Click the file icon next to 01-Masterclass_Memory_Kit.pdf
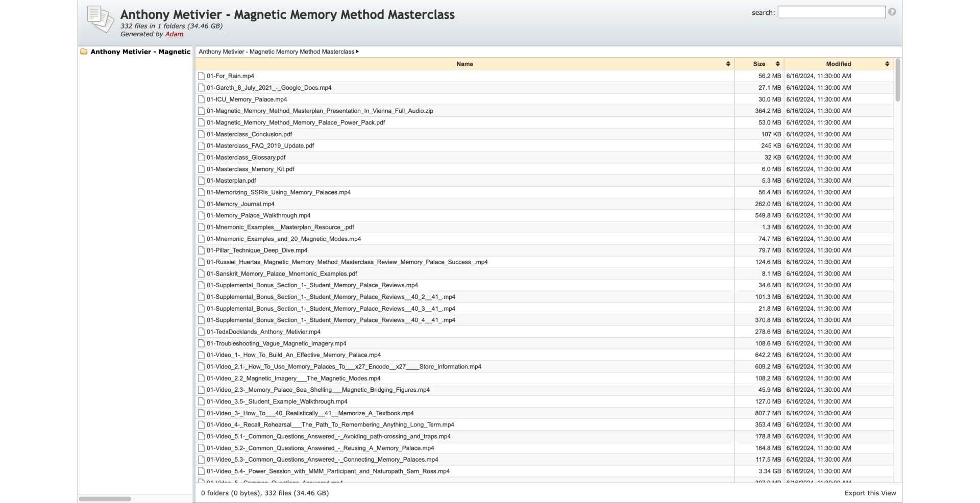 click(201, 169)
